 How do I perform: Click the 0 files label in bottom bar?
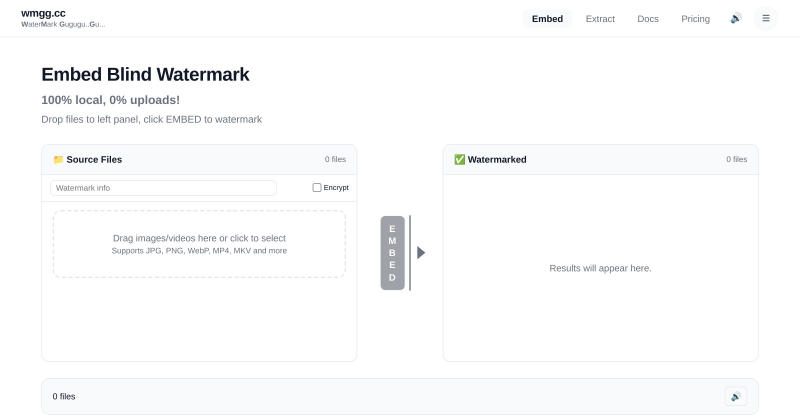(64, 397)
